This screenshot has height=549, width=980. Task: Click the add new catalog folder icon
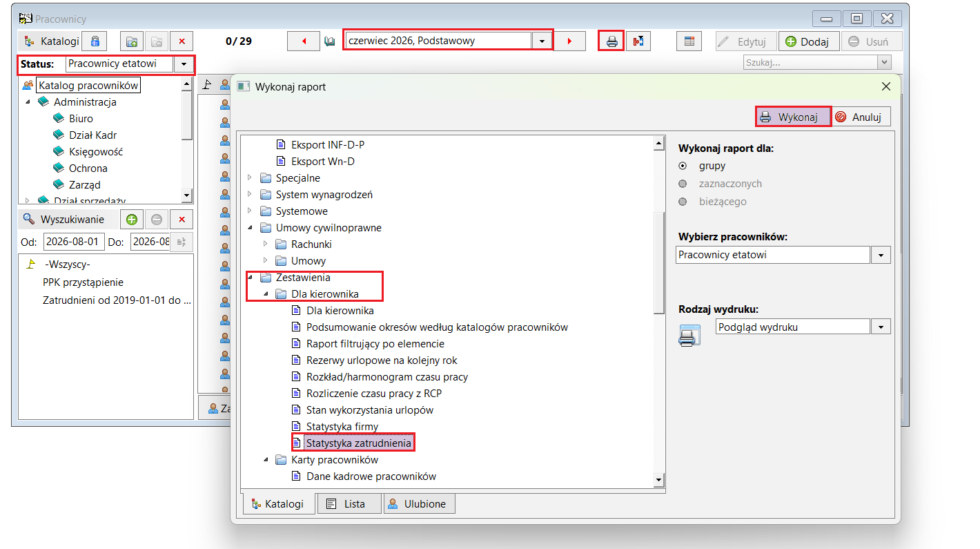[x=132, y=41]
